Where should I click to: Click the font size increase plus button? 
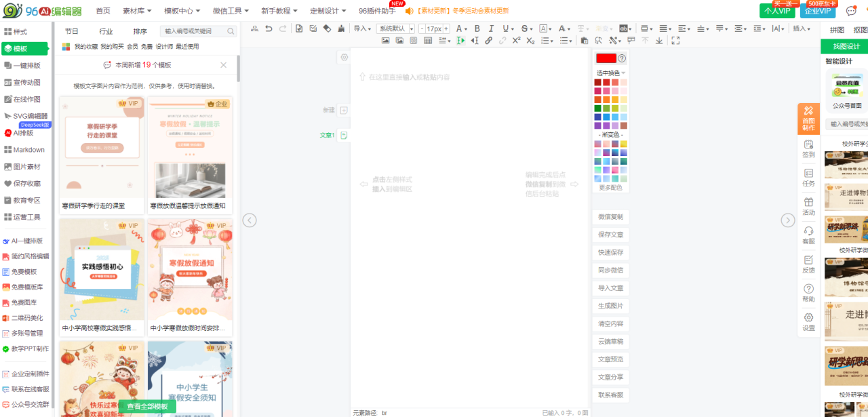click(x=446, y=29)
